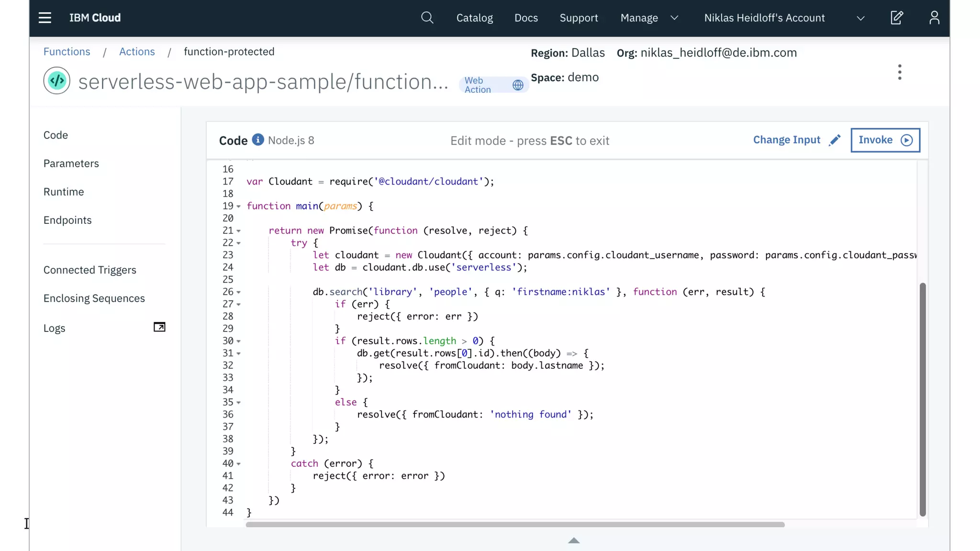Click the Invoke button
This screenshot has height=551, width=980.
(x=885, y=140)
